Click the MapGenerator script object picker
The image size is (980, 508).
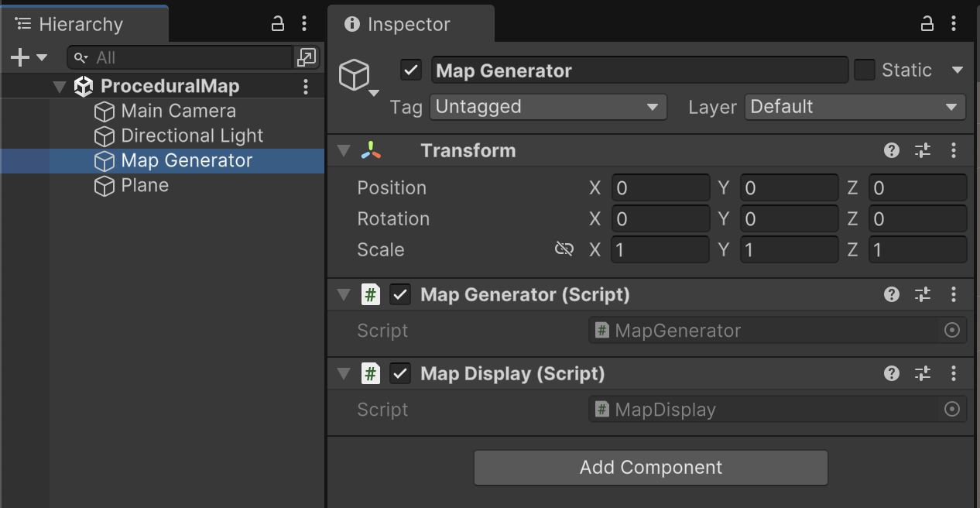(x=952, y=331)
